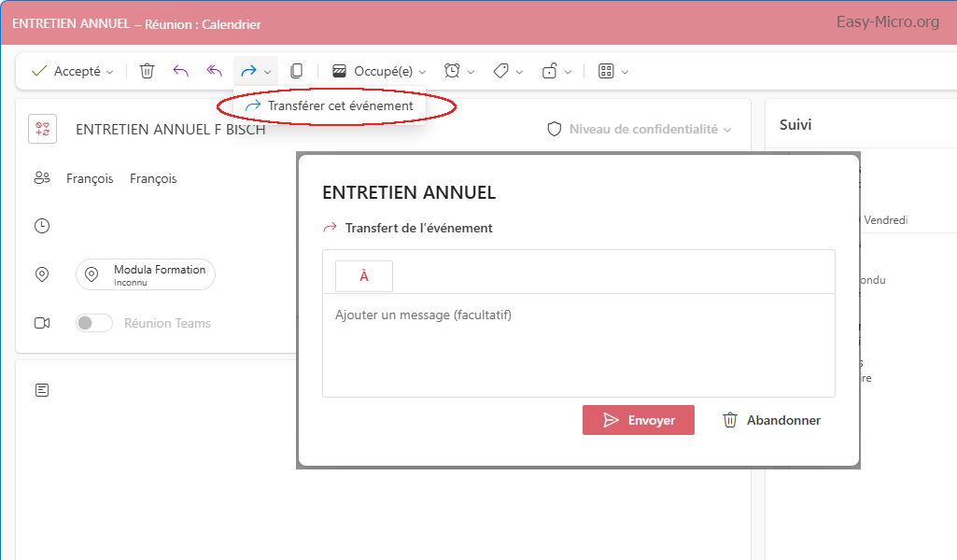This screenshot has width=957, height=560.
Task: Click the Reply All double-arrow icon
Action: click(214, 71)
